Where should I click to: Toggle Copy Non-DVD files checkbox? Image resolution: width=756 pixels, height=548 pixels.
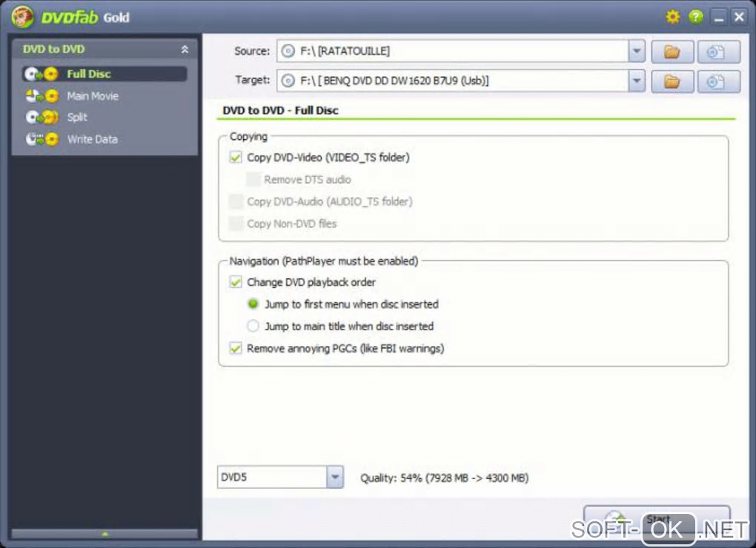click(236, 224)
